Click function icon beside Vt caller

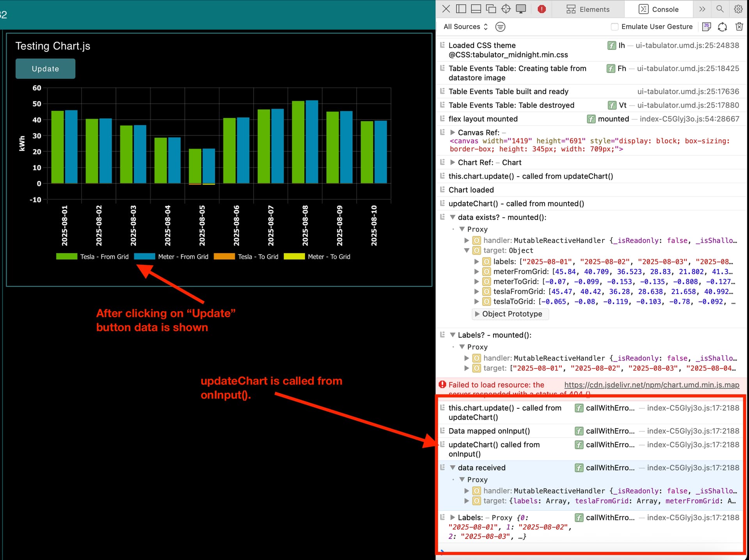(x=612, y=105)
